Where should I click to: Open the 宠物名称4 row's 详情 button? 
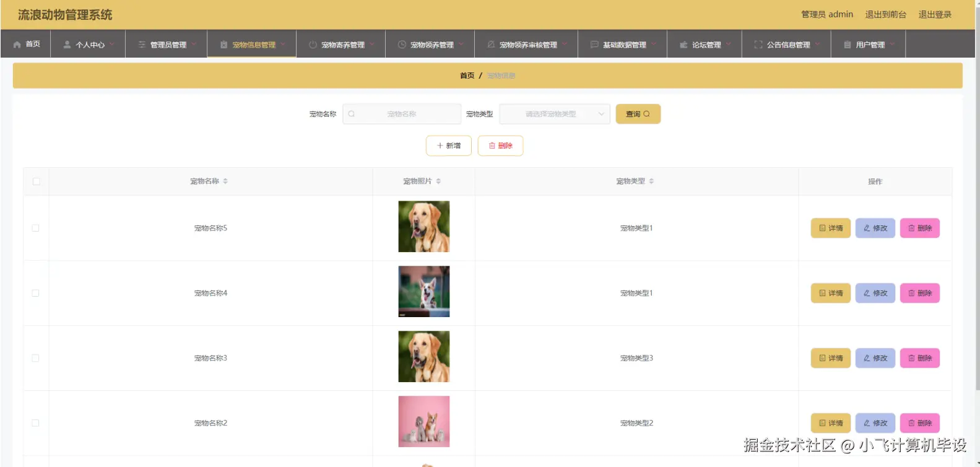[831, 293]
